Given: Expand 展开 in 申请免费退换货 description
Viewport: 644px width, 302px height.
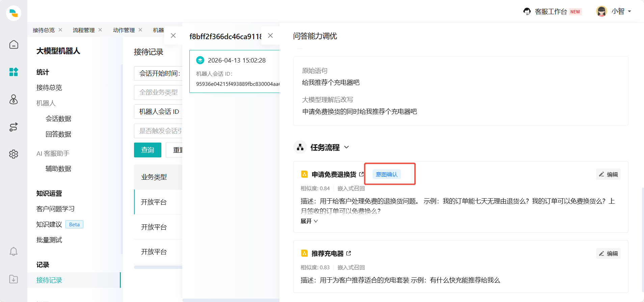Looking at the screenshot, I should click(x=309, y=221).
